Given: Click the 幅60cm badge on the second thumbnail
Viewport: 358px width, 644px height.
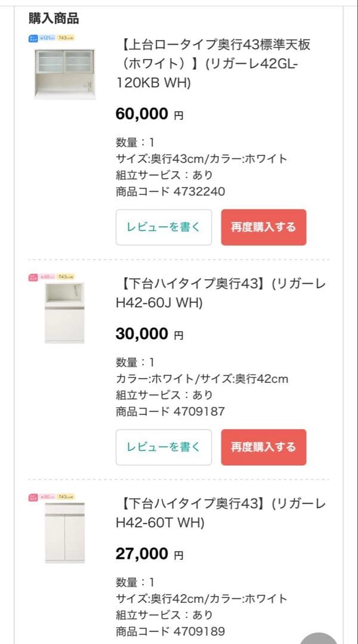Looking at the screenshot, I should pos(47,276).
